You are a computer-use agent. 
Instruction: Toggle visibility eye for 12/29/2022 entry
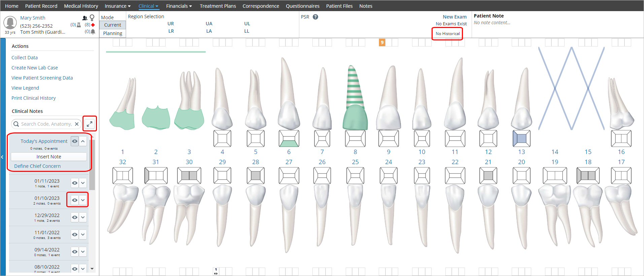(x=75, y=217)
